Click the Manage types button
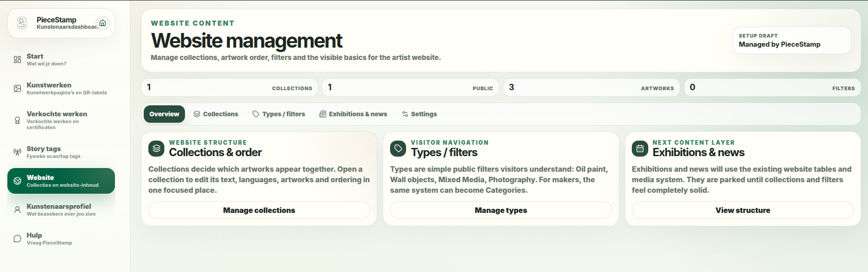868x272 pixels. click(501, 210)
